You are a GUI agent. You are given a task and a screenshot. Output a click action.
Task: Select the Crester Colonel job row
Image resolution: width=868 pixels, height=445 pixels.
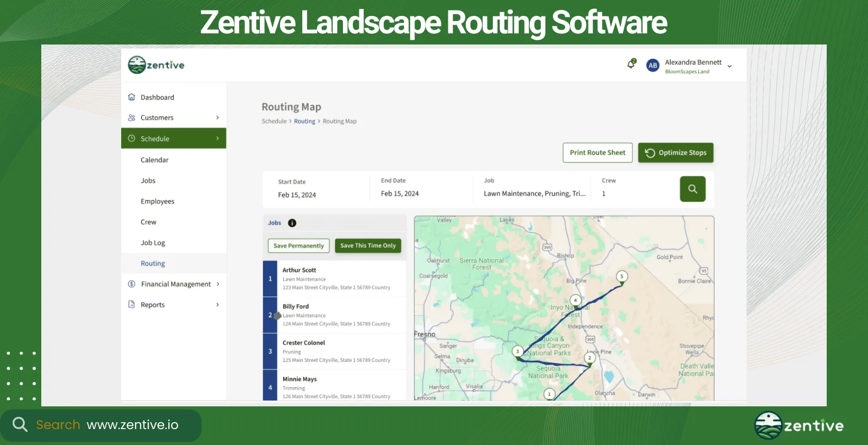tap(334, 351)
